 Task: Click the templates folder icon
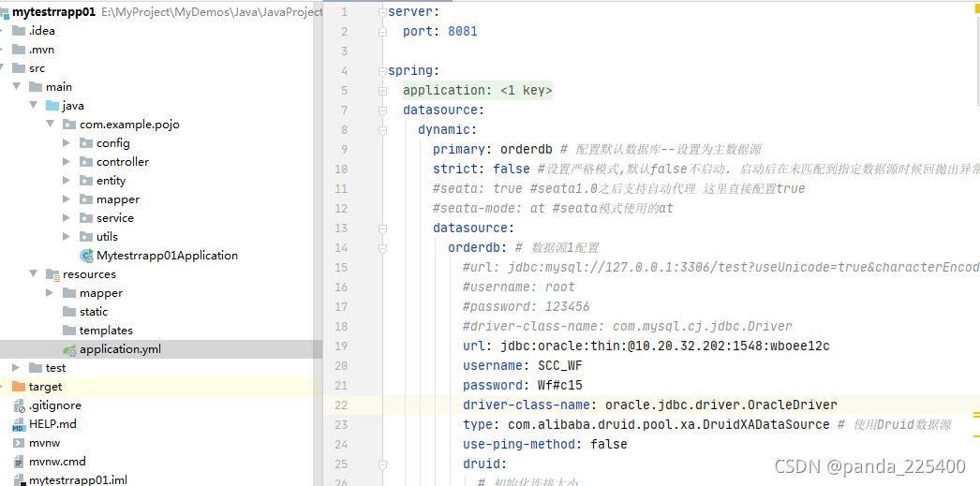tap(68, 331)
